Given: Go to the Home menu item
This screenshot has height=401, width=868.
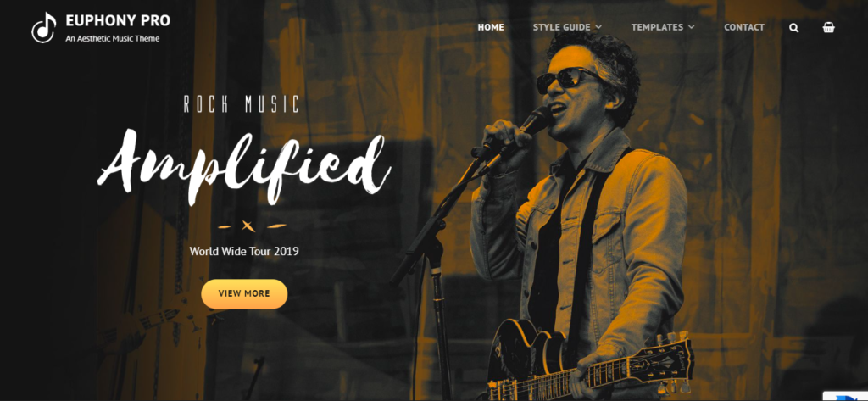Looking at the screenshot, I should click(x=491, y=27).
